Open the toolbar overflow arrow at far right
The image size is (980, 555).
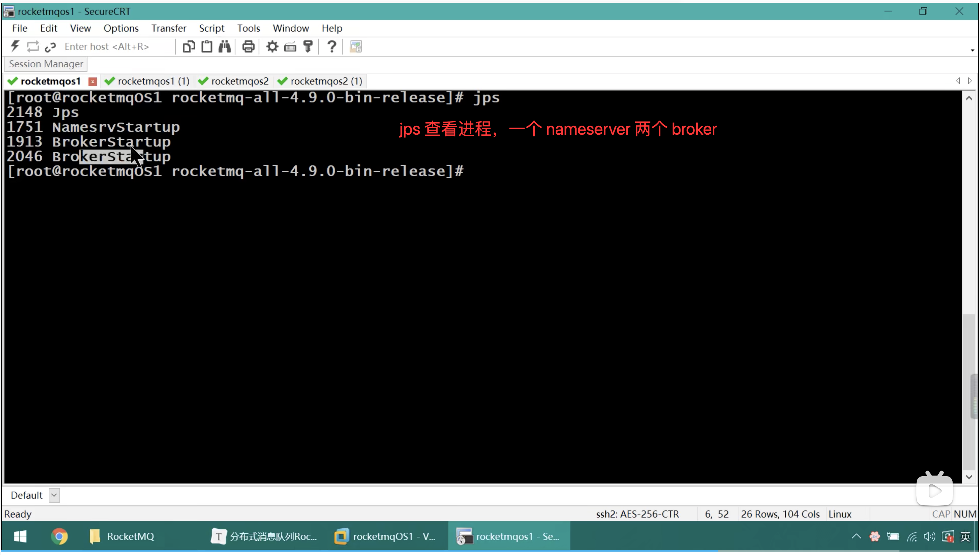pyautogui.click(x=972, y=50)
